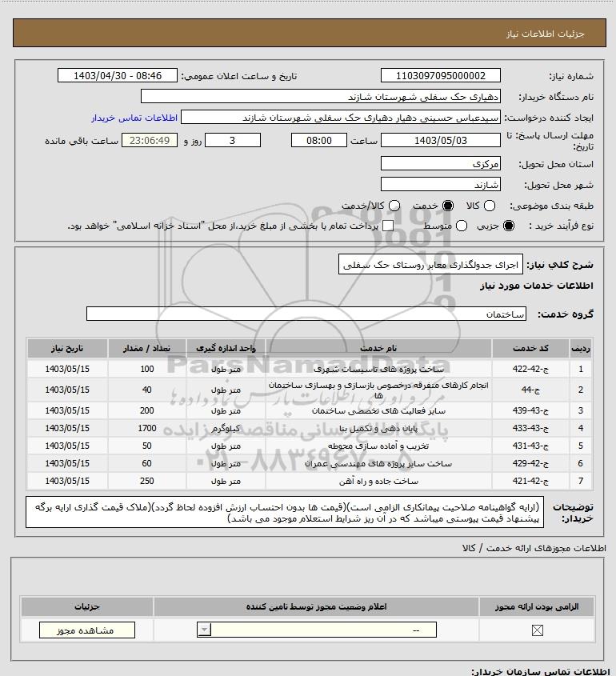Click the جزئیات column header in permits table
The image size is (616, 676).
(x=87, y=606)
